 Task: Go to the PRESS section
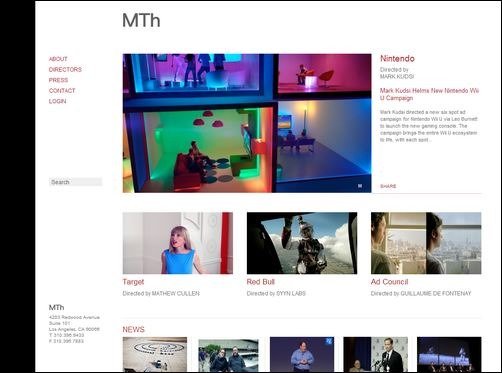click(58, 80)
